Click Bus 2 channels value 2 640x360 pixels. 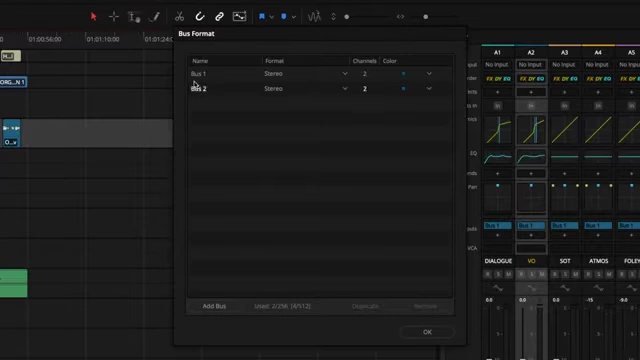[364, 89]
